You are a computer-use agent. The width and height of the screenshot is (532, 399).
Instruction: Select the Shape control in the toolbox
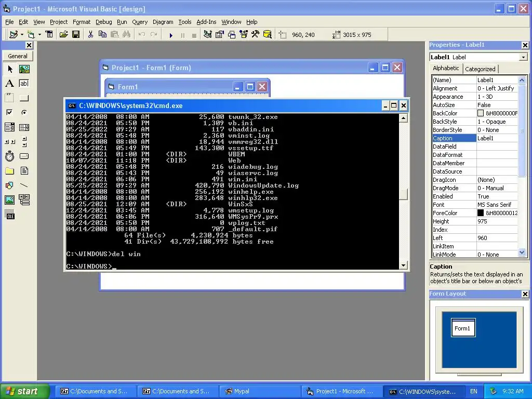(x=10, y=185)
